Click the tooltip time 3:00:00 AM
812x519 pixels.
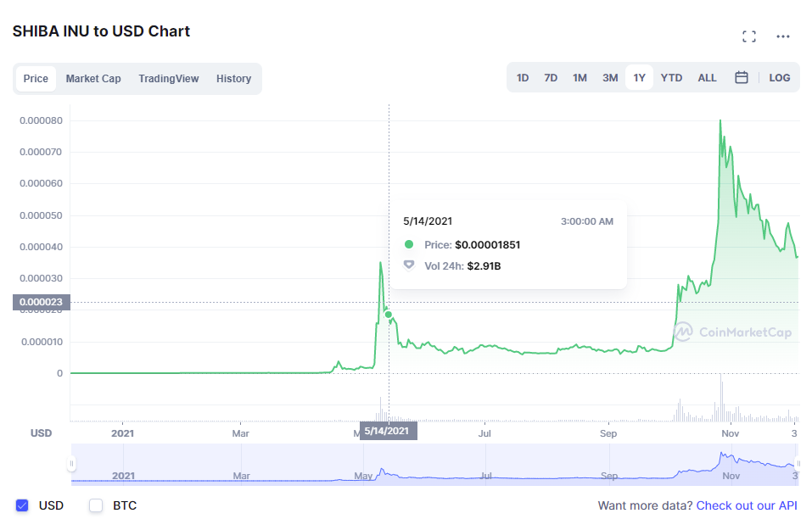(x=587, y=221)
